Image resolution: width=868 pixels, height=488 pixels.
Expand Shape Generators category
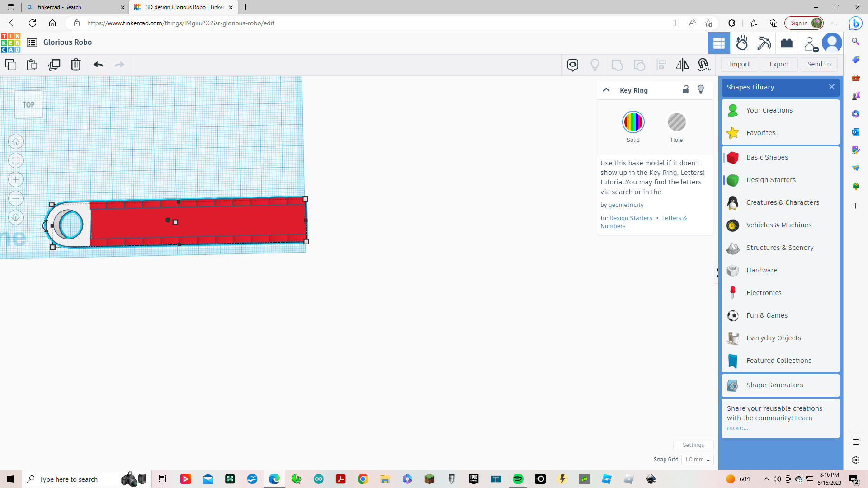775,385
